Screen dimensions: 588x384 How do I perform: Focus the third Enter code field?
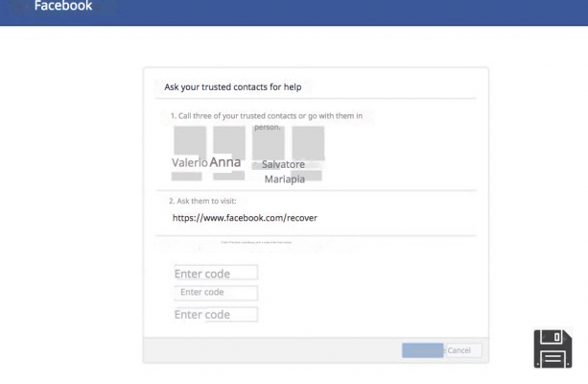(x=216, y=315)
